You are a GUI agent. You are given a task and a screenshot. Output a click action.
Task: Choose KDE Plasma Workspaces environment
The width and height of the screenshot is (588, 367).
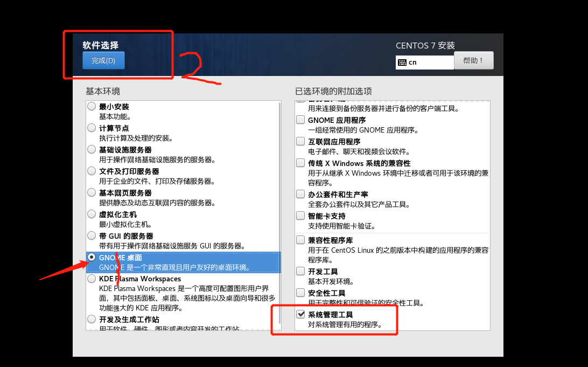[92, 279]
